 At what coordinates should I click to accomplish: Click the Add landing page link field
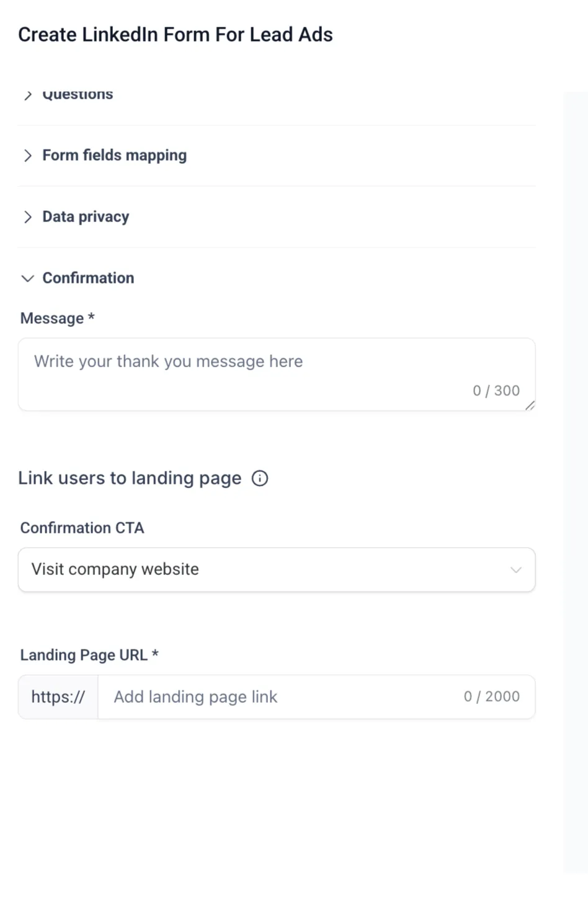(316, 697)
